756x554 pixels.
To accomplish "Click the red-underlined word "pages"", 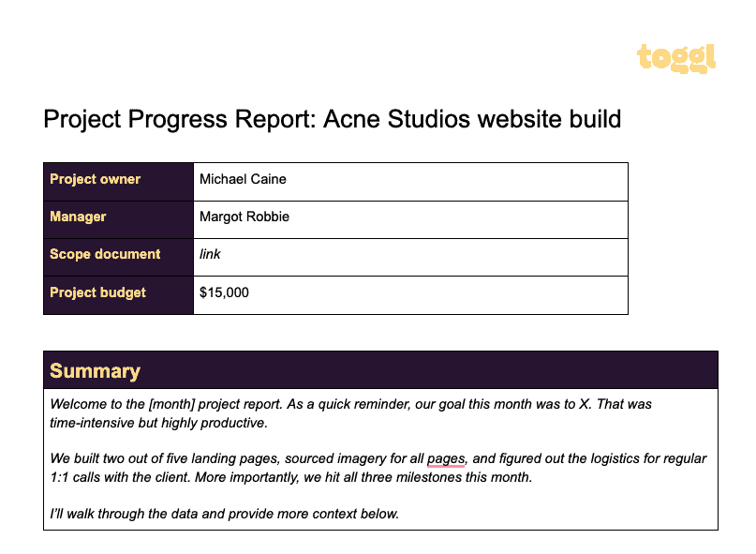I will 446,459.
